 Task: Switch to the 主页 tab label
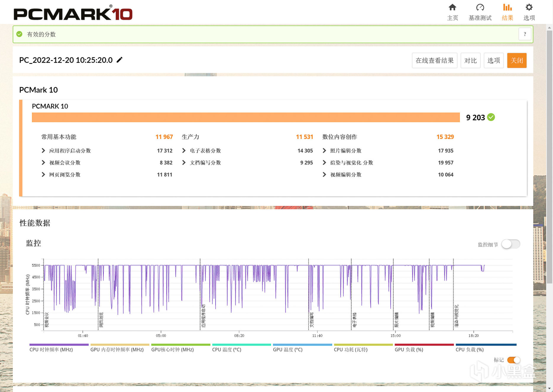tap(452, 18)
